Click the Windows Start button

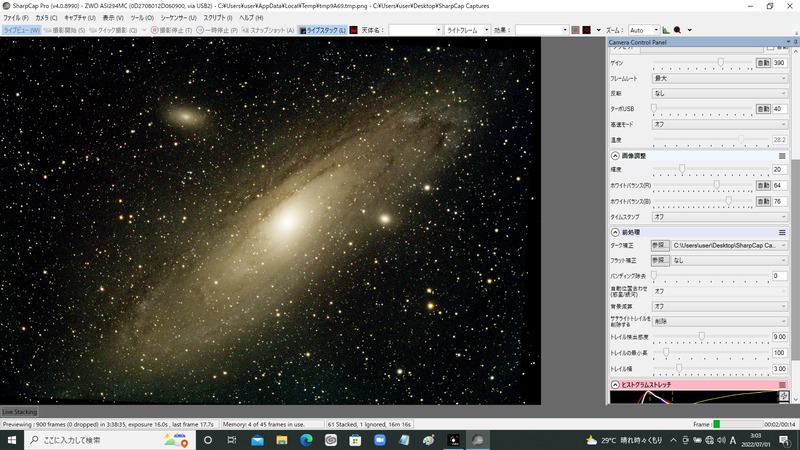click(x=12, y=440)
